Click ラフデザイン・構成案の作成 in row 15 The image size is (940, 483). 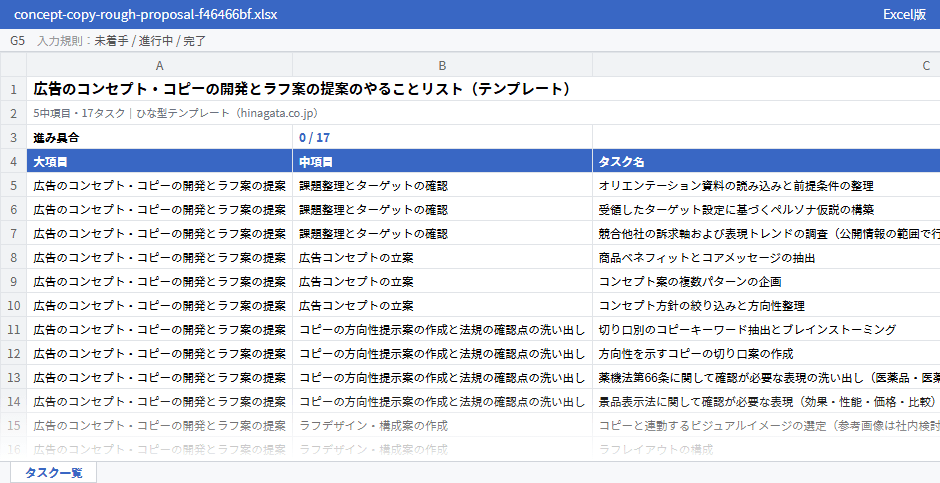pyautogui.click(x=442, y=425)
